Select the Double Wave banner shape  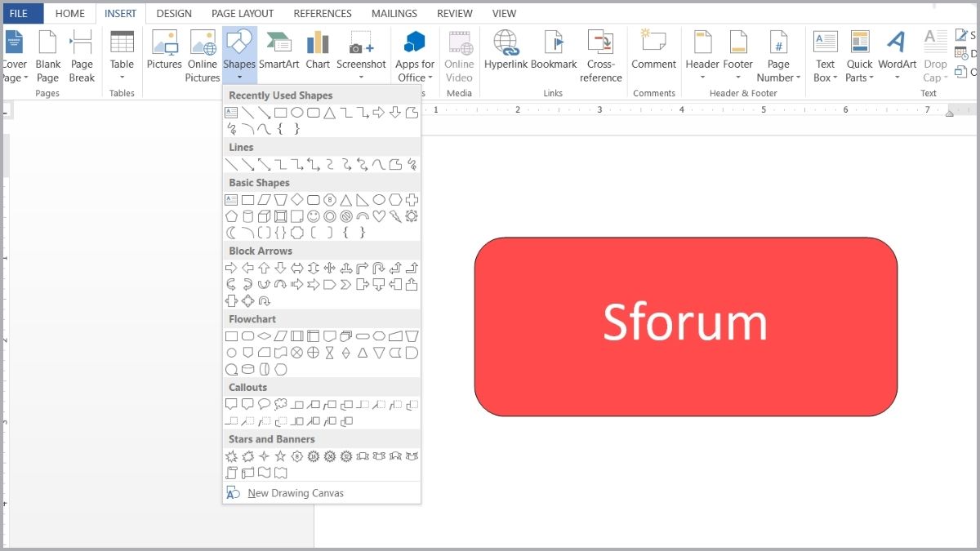[280, 473]
